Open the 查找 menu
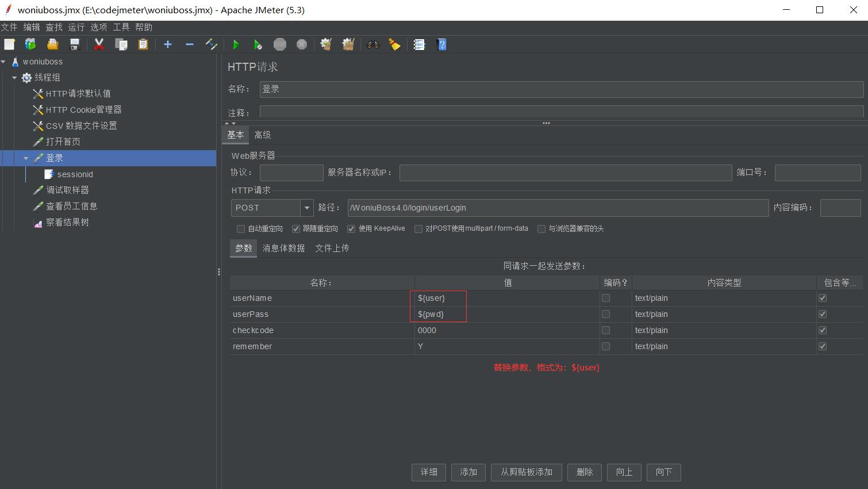The width and height of the screenshot is (868, 489). (54, 27)
